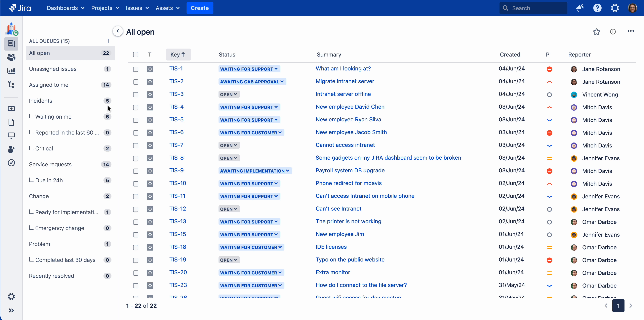
Task: Click the add queue plus icon
Action: pyautogui.click(x=108, y=41)
